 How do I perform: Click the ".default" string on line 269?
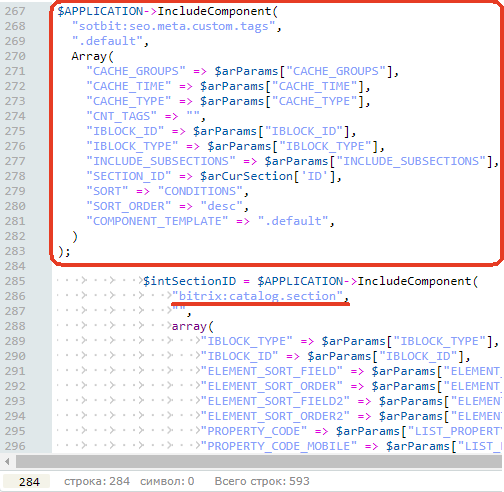tap(107, 41)
